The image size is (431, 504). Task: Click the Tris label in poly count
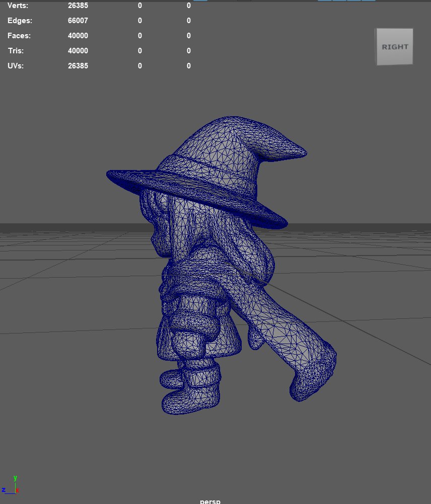(16, 51)
